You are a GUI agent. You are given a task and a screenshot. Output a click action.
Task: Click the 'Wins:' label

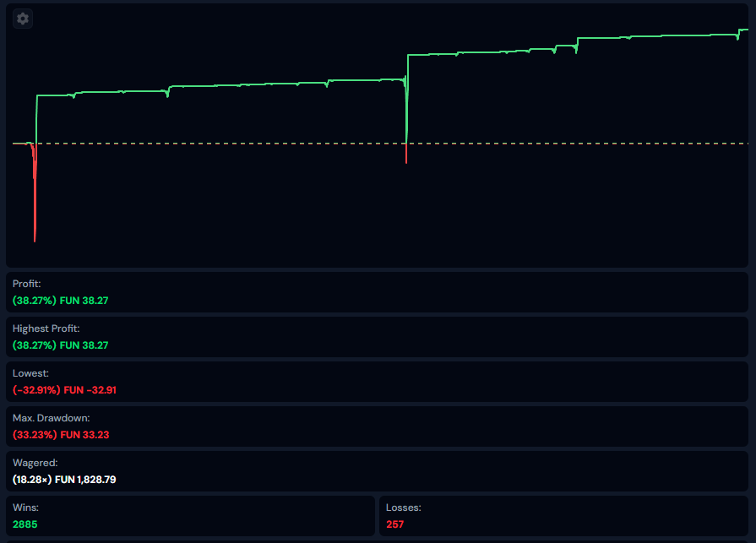pyautogui.click(x=25, y=508)
